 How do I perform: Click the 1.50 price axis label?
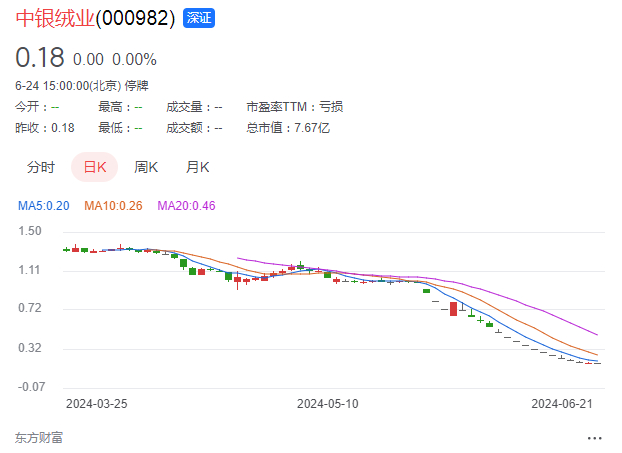(x=30, y=231)
